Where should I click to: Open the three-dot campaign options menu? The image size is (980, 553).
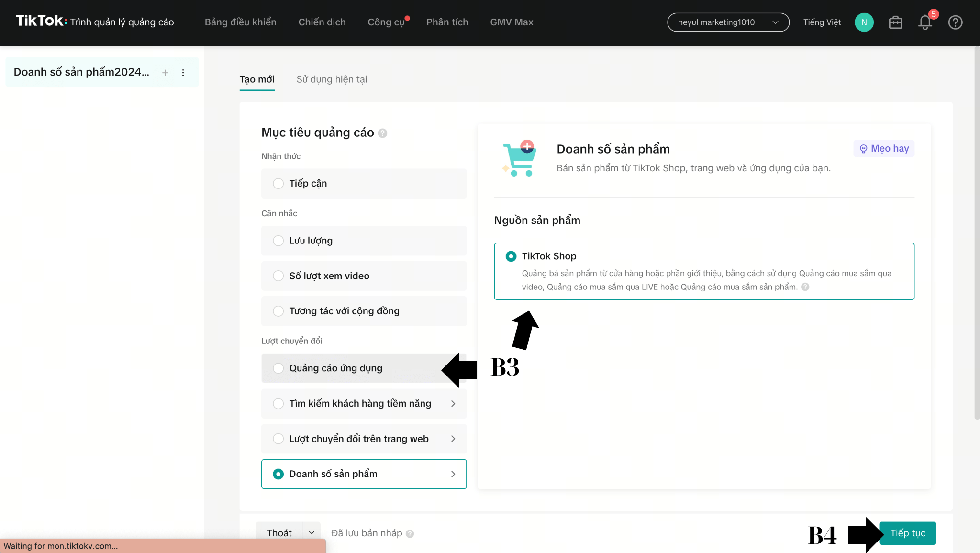tap(183, 73)
